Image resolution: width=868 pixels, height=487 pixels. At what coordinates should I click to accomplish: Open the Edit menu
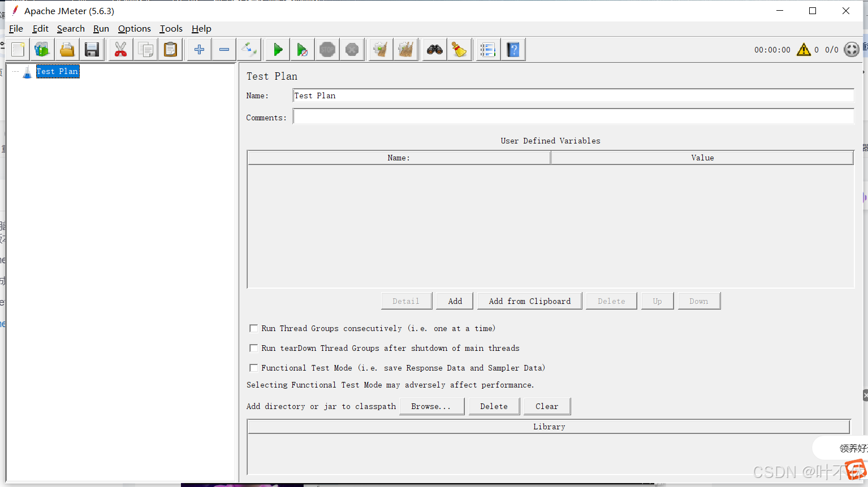(41, 29)
